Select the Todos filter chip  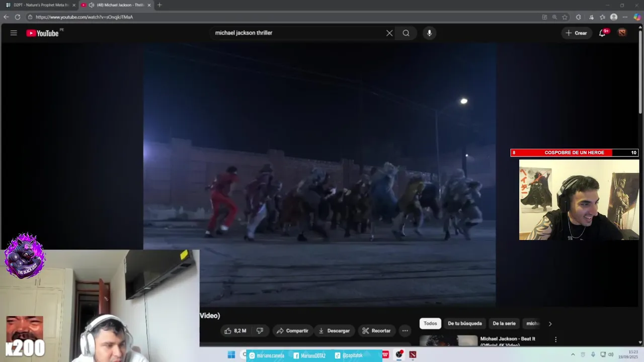click(430, 324)
